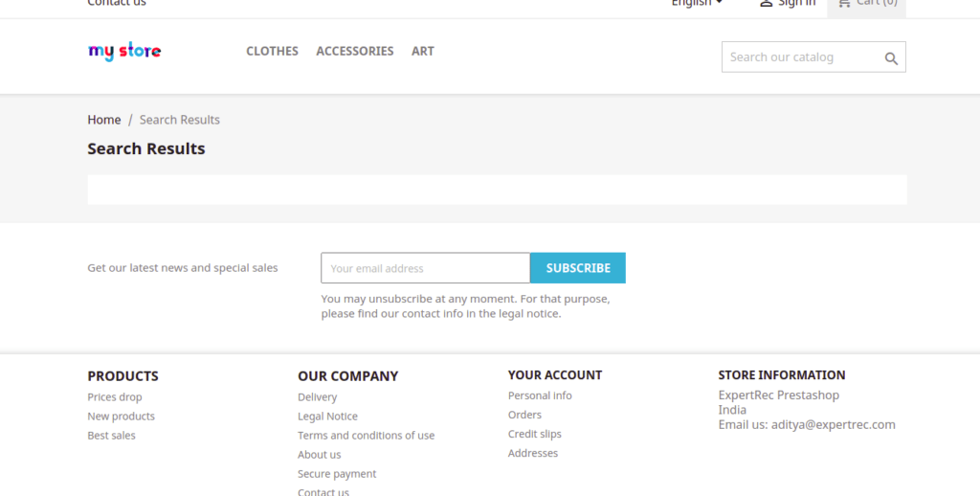Screen dimensions: 980x496
Task: Click the Subscribe button
Action: (x=578, y=268)
